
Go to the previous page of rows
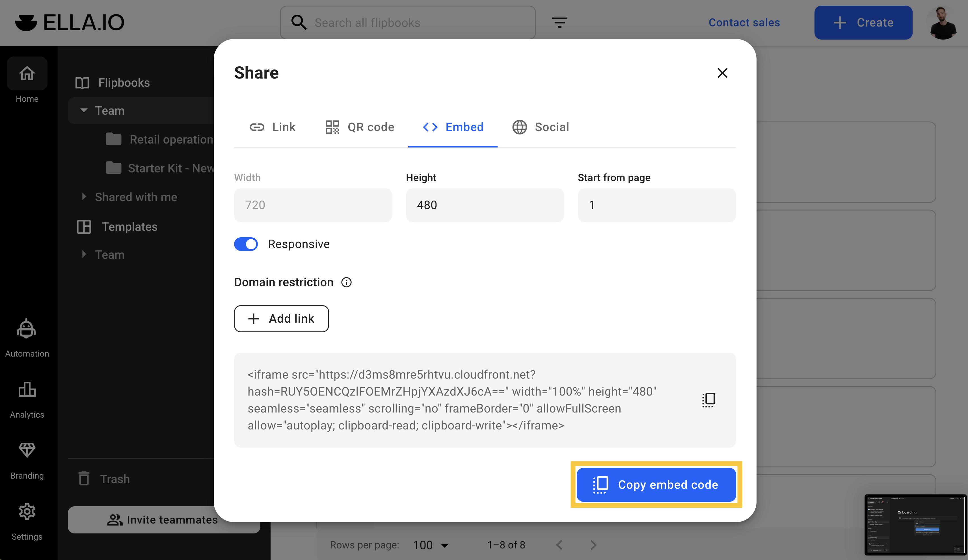click(x=559, y=545)
